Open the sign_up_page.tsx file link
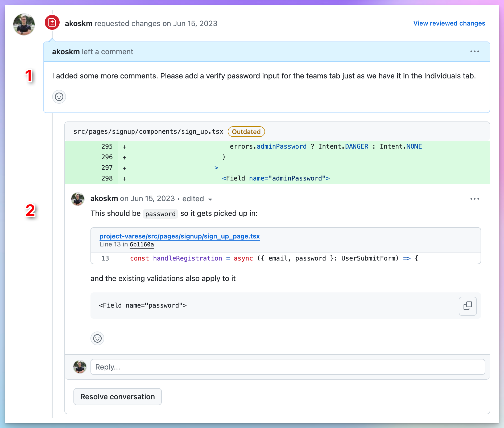The image size is (504, 428). (x=180, y=236)
